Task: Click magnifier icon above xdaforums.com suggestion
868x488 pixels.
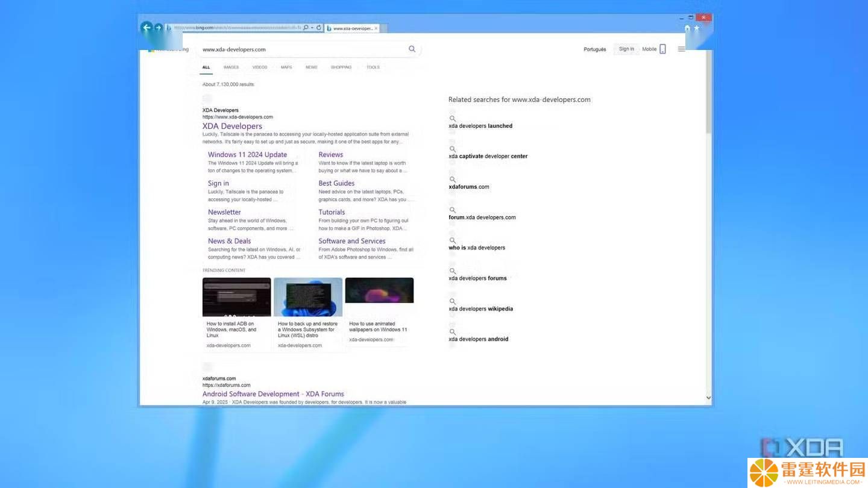Action: point(453,180)
